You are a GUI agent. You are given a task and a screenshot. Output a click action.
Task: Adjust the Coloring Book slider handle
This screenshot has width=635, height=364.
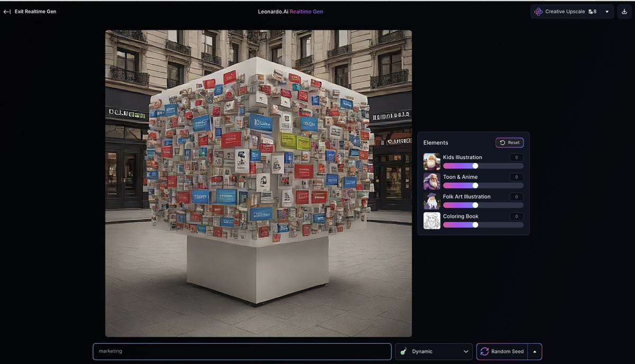coord(475,224)
